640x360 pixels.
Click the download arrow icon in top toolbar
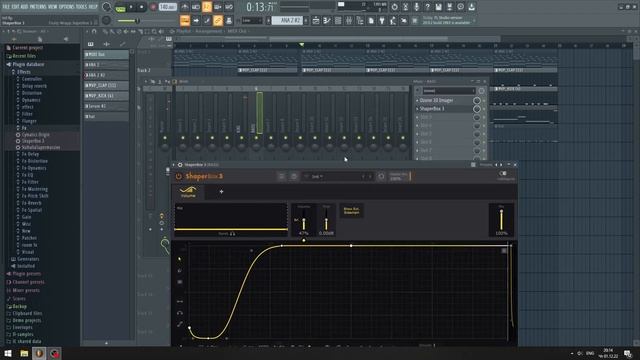[471, 7]
